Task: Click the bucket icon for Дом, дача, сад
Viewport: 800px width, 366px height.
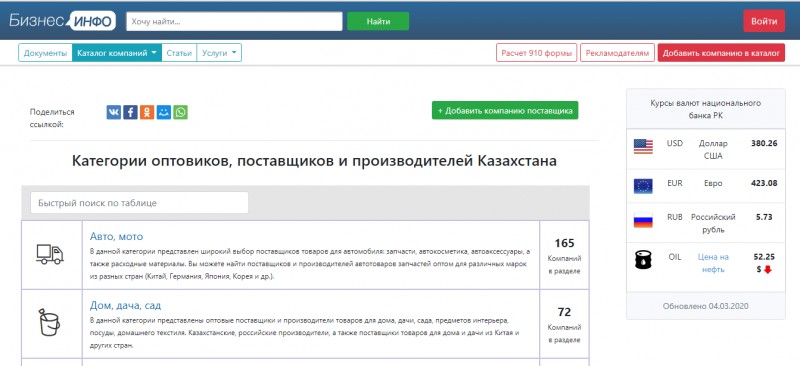Action: (x=49, y=322)
